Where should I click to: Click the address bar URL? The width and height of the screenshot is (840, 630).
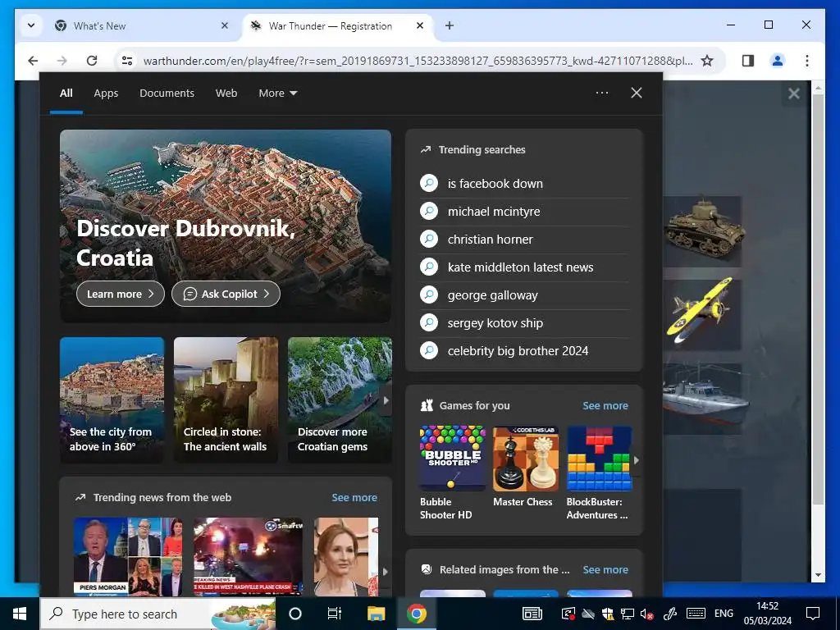(x=418, y=61)
